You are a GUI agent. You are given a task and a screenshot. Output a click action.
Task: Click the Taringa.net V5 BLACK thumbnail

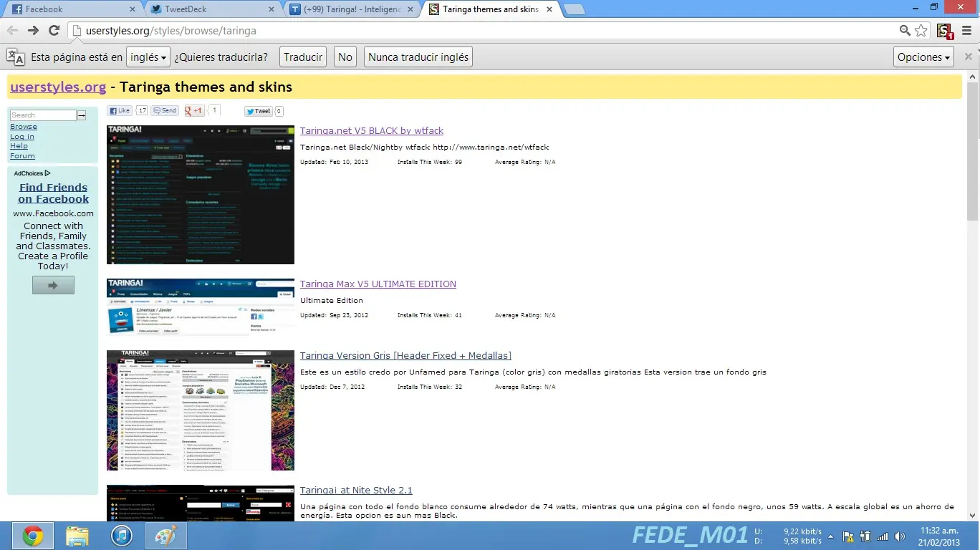201,195
